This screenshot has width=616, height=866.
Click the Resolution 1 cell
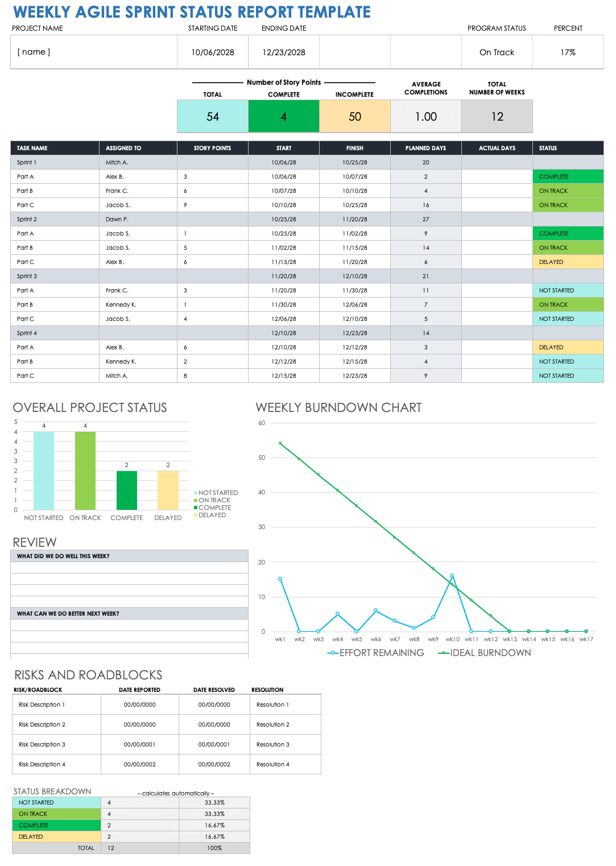(285, 704)
